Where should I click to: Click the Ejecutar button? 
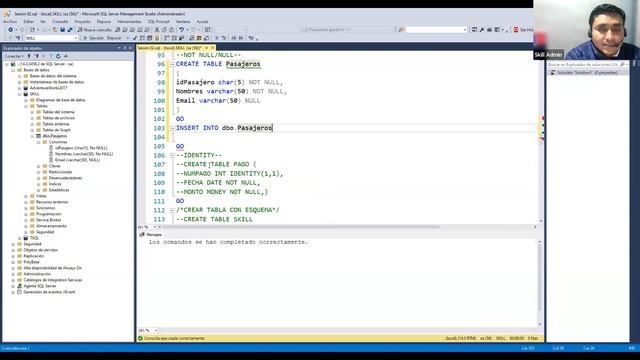[x=93, y=38]
